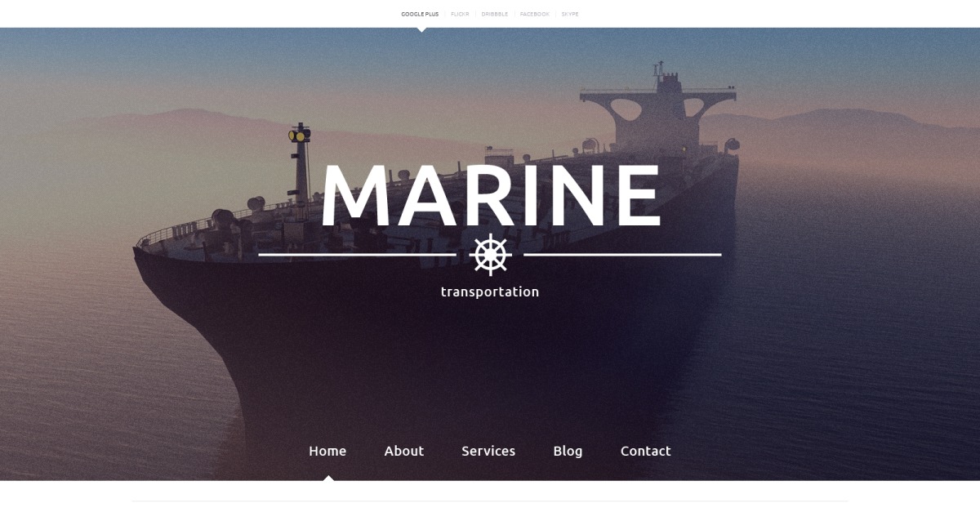Open the Google Plus social link
The height and width of the screenshot is (512, 980).
pyautogui.click(x=420, y=14)
